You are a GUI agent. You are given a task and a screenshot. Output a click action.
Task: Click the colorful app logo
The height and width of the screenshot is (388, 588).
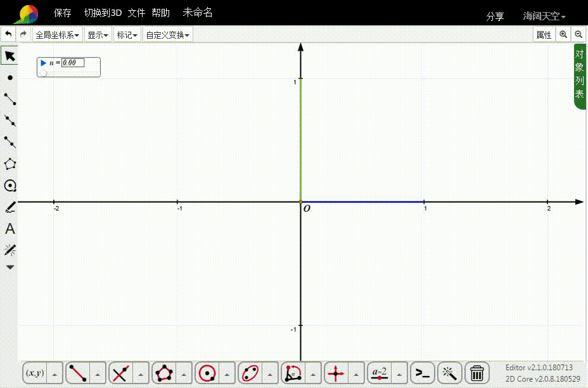tap(27, 14)
